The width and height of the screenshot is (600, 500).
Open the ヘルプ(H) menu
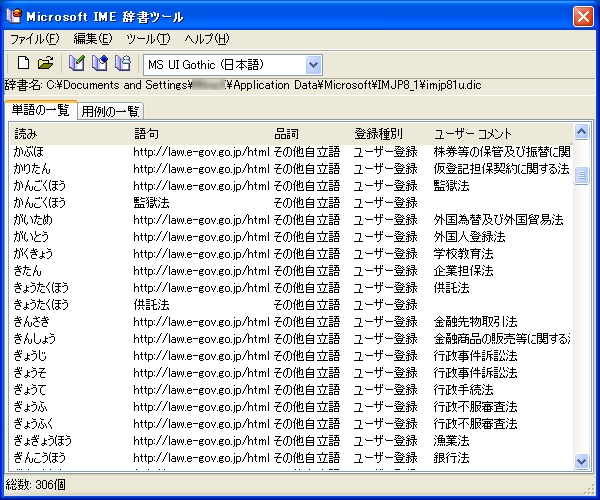207,39
